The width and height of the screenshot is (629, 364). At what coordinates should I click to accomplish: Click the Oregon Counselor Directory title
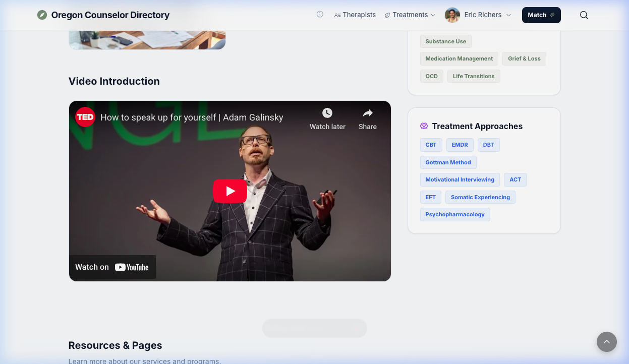[x=110, y=15]
